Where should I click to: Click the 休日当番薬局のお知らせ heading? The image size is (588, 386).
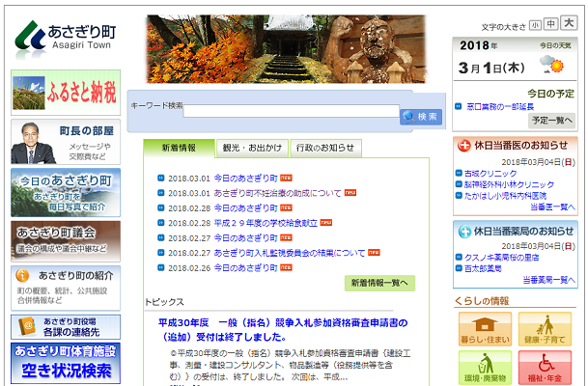pyautogui.click(x=523, y=232)
